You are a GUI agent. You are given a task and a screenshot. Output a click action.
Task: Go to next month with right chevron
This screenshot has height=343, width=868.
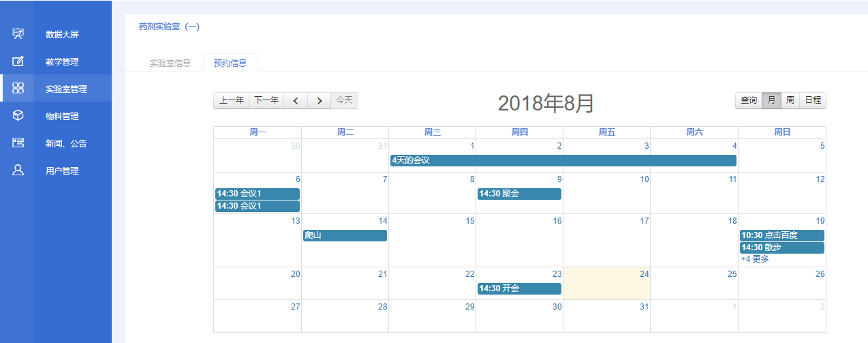319,100
